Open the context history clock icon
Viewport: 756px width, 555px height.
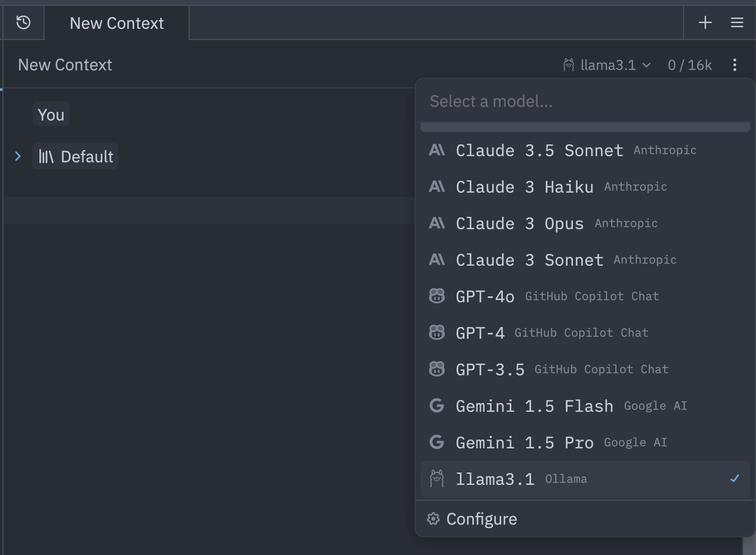[x=23, y=23]
